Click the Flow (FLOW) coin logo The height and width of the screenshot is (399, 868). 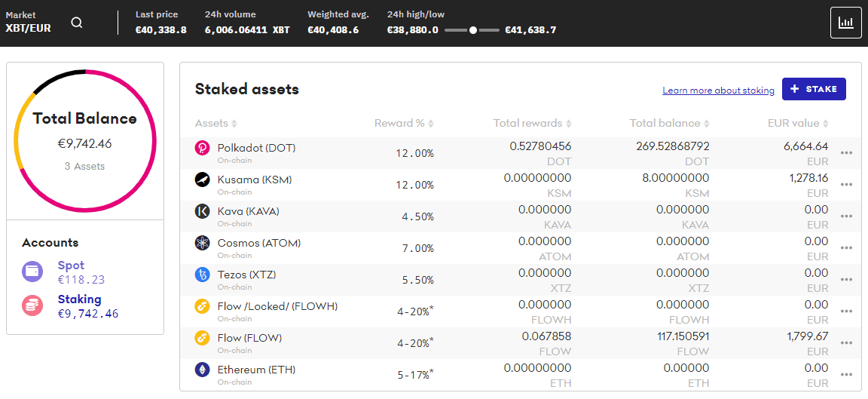coord(202,338)
